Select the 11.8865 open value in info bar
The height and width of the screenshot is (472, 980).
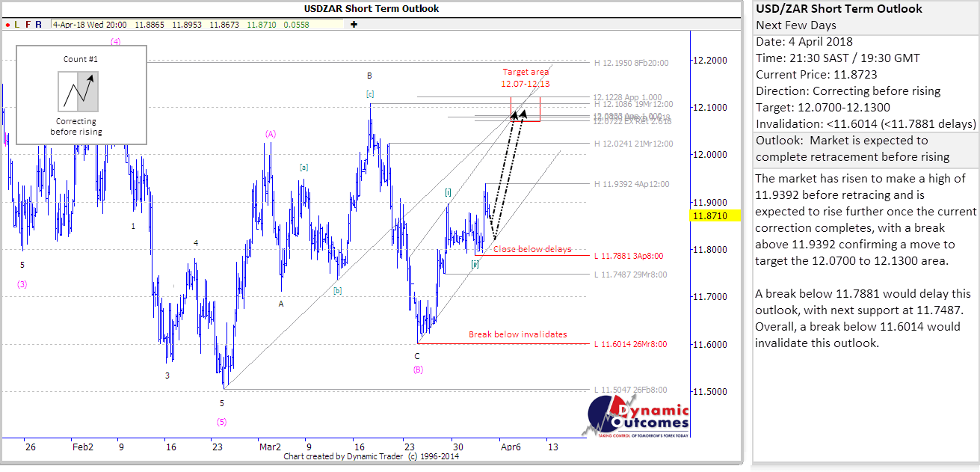point(149,25)
